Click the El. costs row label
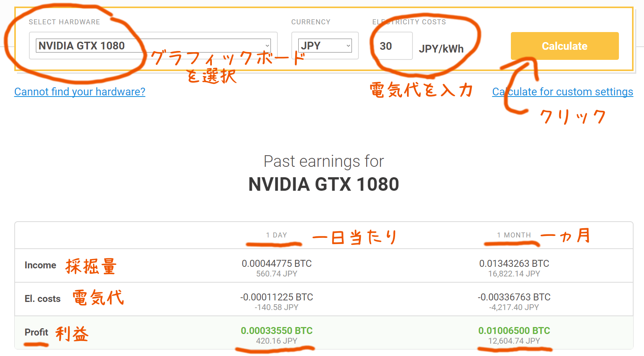Viewport: 644px width, 356px height. pos(42,299)
